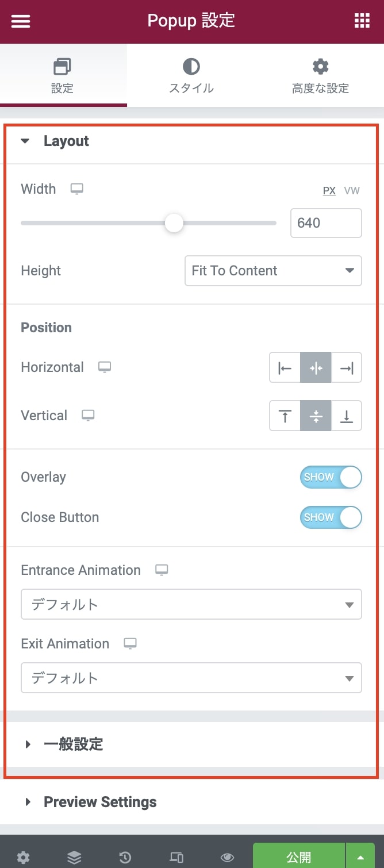Click the green 公開 button
The width and height of the screenshot is (384, 868).
299,858
